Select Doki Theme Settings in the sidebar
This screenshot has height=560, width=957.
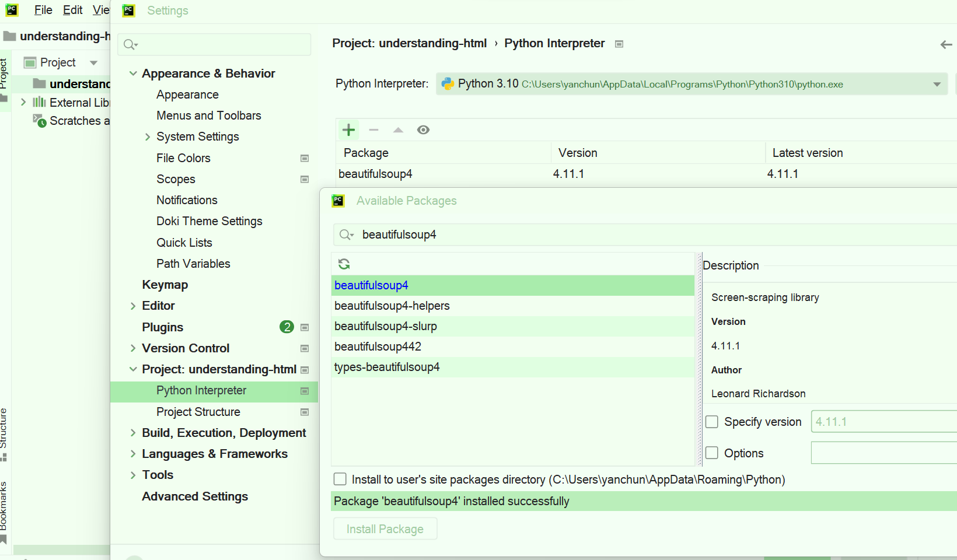pyautogui.click(x=209, y=221)
